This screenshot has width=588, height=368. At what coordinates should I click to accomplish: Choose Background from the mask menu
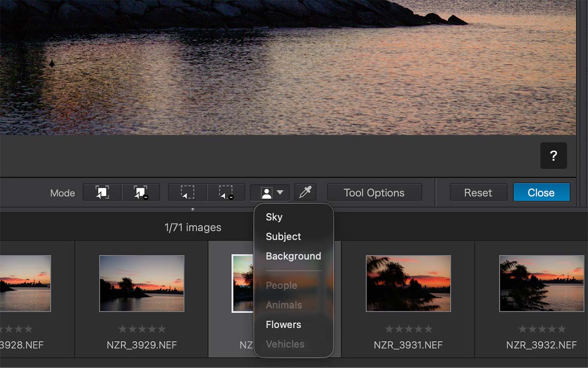click(294, 256)
